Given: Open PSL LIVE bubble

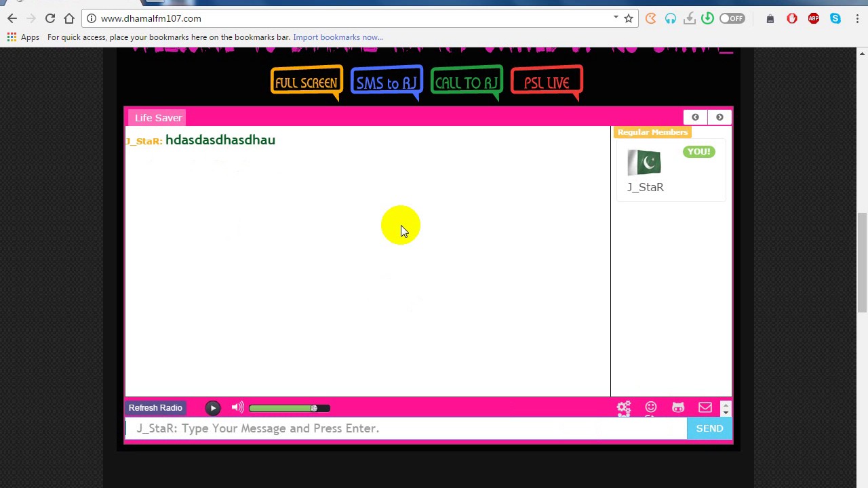Looking at the screenshot, I should [547, 83].
